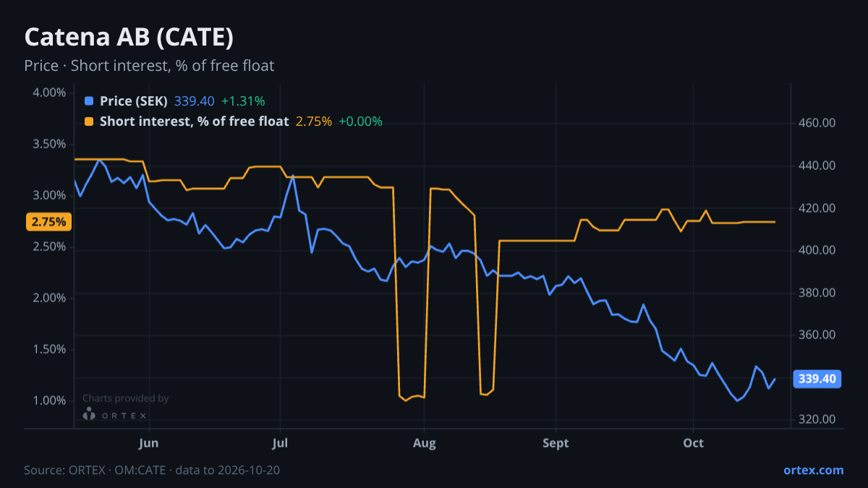Viewport: 868px width, 488px height.
Task: Click the 400.00 right axis label
Action: coord(817,250)
